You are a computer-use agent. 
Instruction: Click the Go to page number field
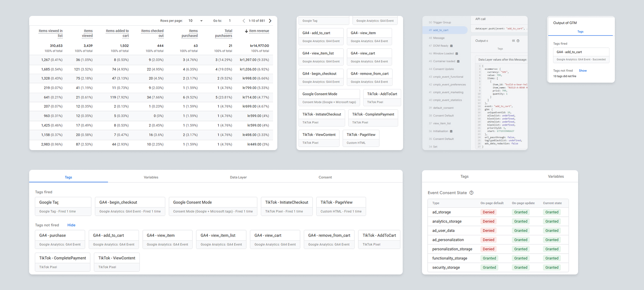click(x=230, y=21)
